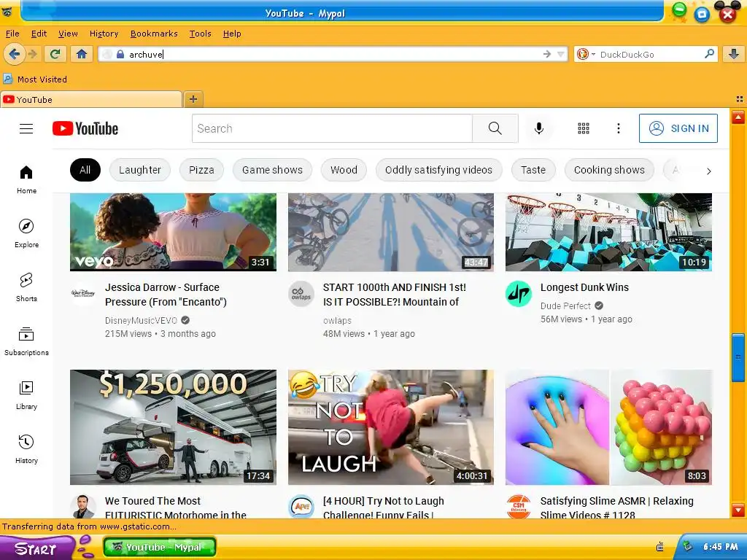Screen dimensions: 747x560
Task: Open the $1,250,000 motorhome video thumbnail
Action: pos(173,427)
